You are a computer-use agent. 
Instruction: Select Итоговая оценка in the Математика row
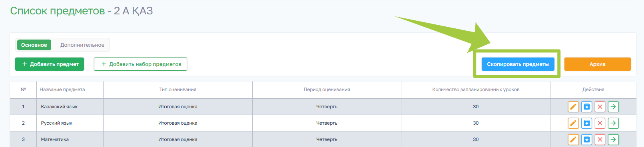pos(177,139)
